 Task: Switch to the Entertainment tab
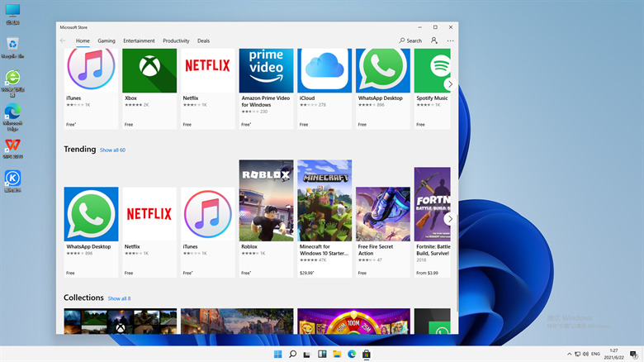tap(139, 40)
